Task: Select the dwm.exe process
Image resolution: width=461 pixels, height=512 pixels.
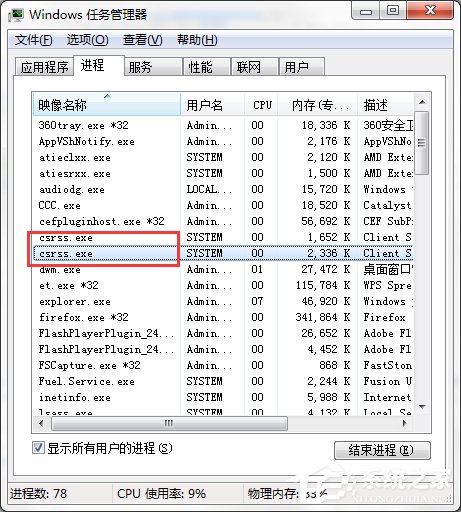Action: click(223, 269)
